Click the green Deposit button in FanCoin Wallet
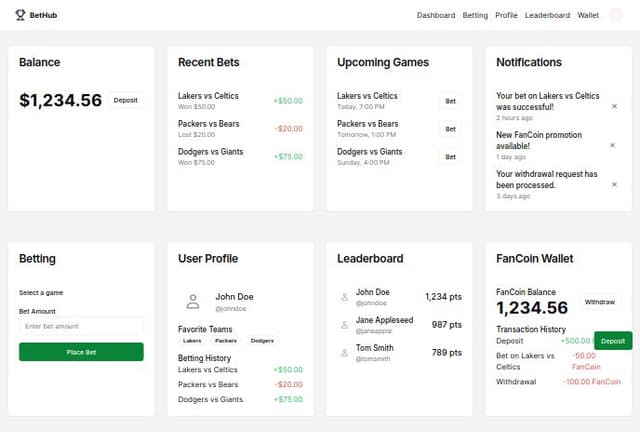This screenshot has width=640, height=432. 613,341
